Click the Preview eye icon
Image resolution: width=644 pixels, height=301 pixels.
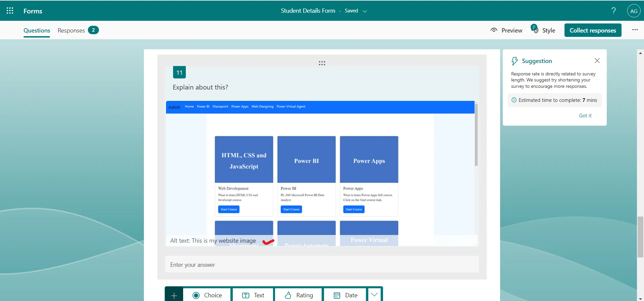click(494, 30)
